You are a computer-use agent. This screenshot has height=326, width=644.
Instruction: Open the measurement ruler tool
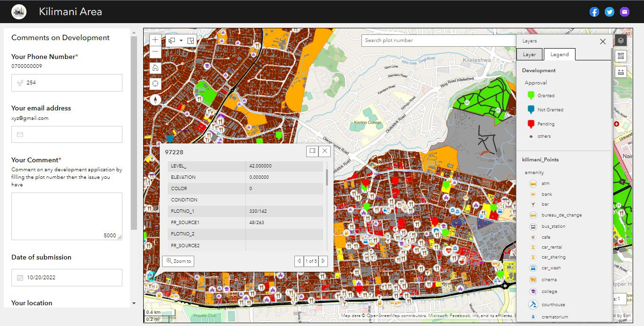point(621,72)
